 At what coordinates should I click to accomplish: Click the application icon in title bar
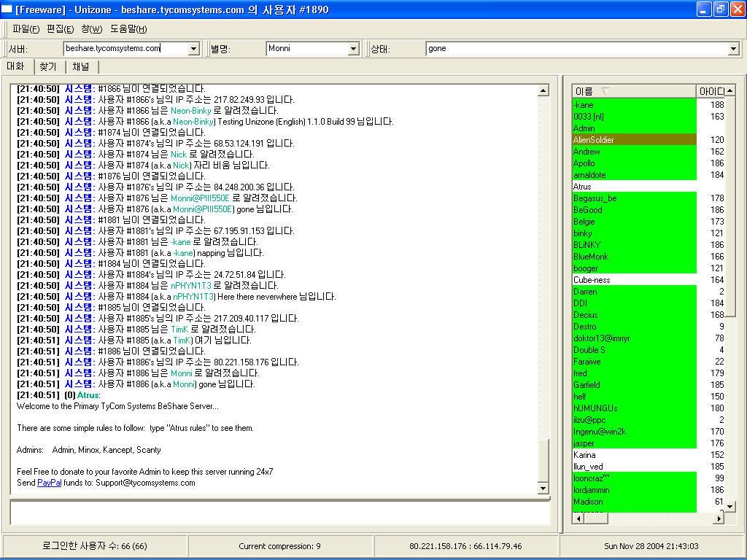7,9
